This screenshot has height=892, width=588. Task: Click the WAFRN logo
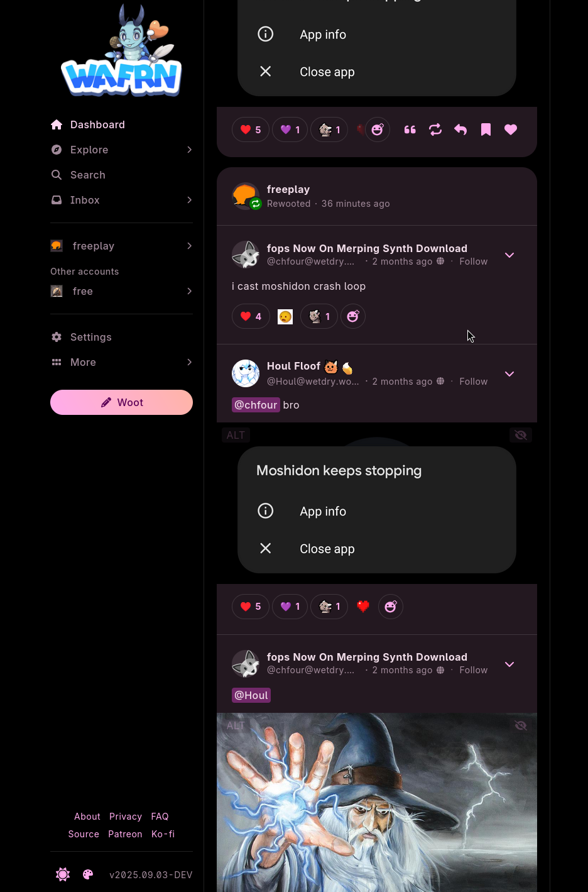click(x=121, y=51)
